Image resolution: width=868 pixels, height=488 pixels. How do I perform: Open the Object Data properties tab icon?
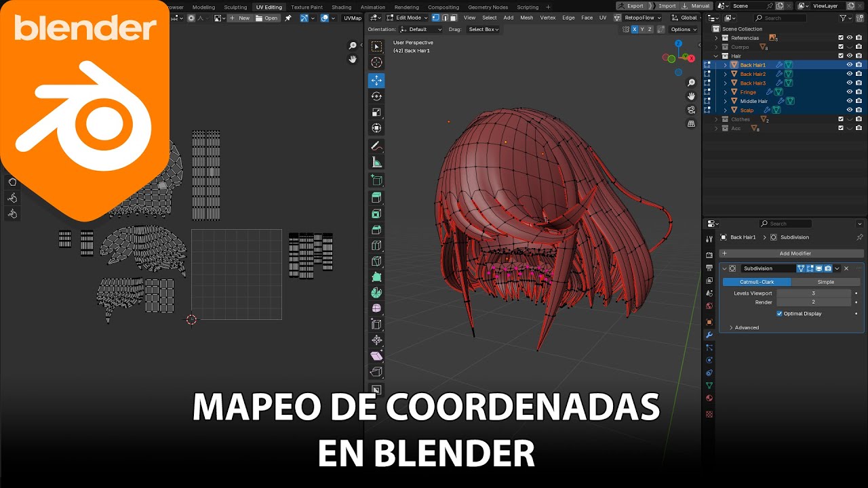point(709,386)
